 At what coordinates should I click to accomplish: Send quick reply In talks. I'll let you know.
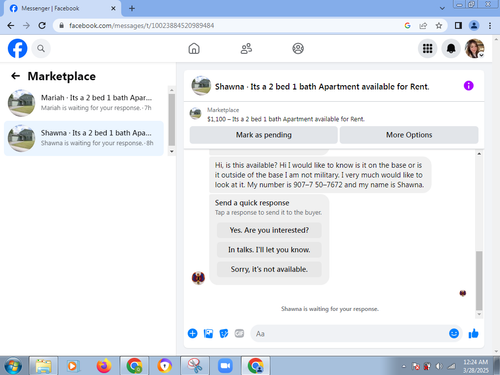[269, 250]
